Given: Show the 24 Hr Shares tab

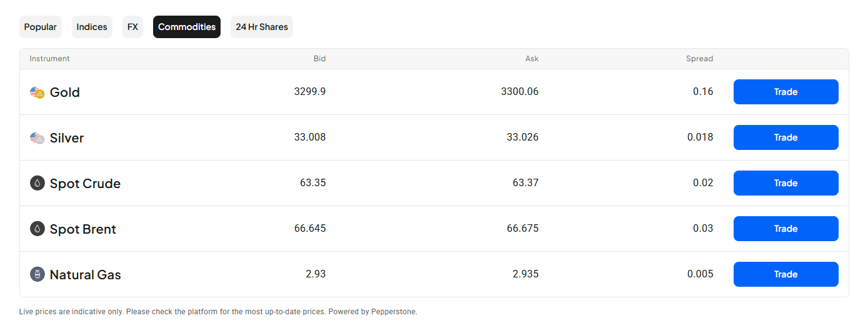Looking at the screenshot, I should tap(262, 27).
